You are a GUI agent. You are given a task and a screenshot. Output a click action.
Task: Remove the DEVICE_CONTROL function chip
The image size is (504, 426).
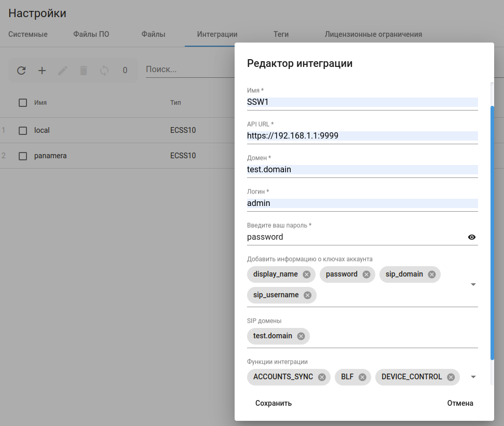click(x=451, y=377)
